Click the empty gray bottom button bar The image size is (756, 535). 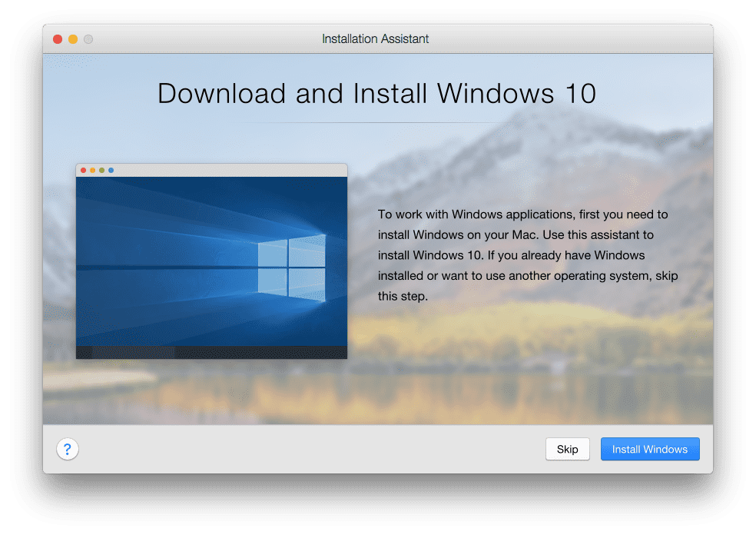(307, 450)
